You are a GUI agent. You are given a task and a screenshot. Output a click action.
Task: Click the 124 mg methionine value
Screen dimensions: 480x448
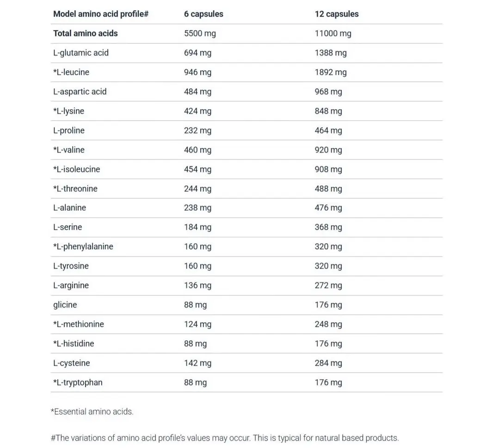(x=197, y=324)
